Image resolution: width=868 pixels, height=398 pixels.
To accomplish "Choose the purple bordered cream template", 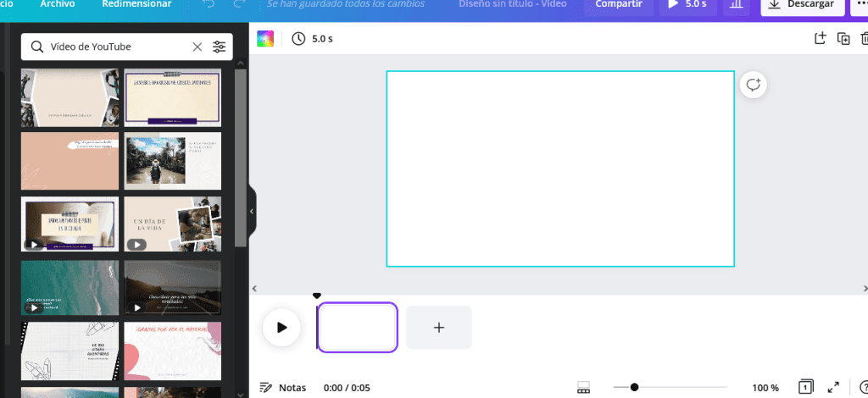I will pos(173,98).
